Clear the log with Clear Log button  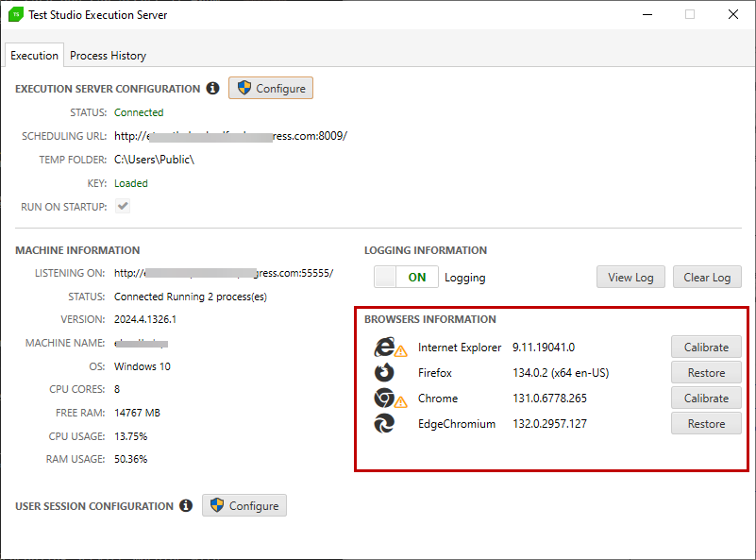click(x=707, y=278)
